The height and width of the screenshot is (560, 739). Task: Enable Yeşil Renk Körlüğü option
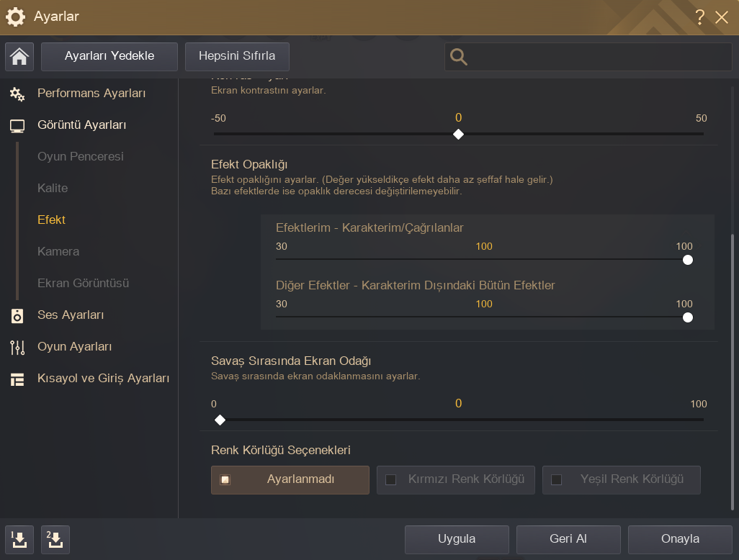(x=621, y=479)
